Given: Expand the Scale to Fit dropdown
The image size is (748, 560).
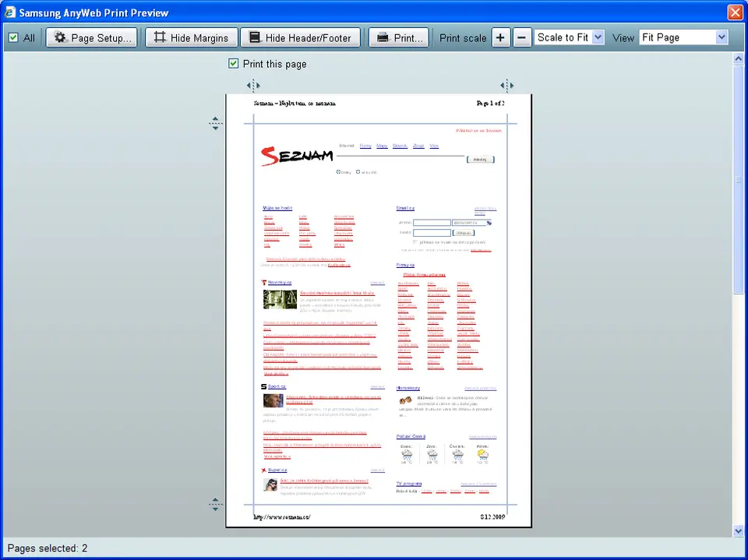Looking at the screenshot, I should [598, 37].
